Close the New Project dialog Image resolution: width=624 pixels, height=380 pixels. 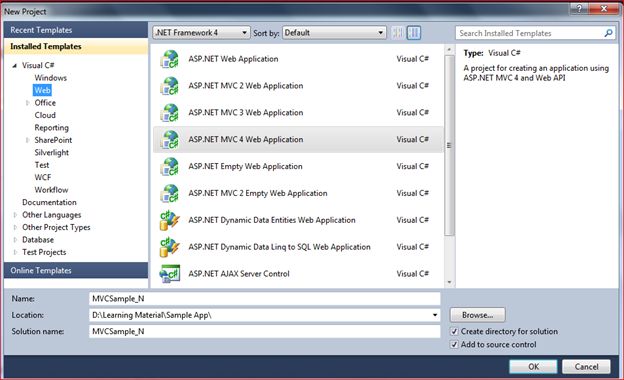(x=604, y=8)
